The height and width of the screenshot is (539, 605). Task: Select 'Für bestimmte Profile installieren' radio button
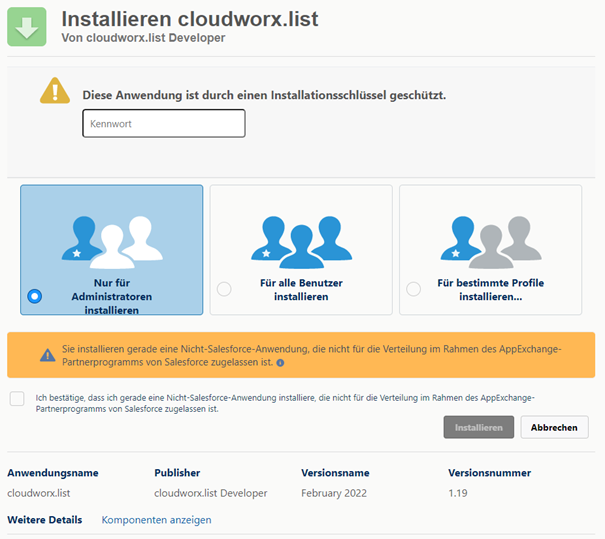tap(414, 289)
